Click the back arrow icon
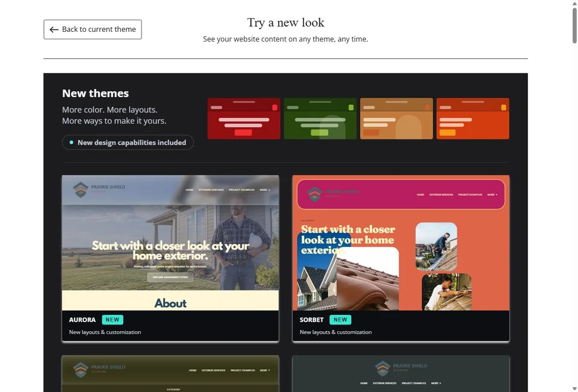The image size is (578, 392). (54, 30)
